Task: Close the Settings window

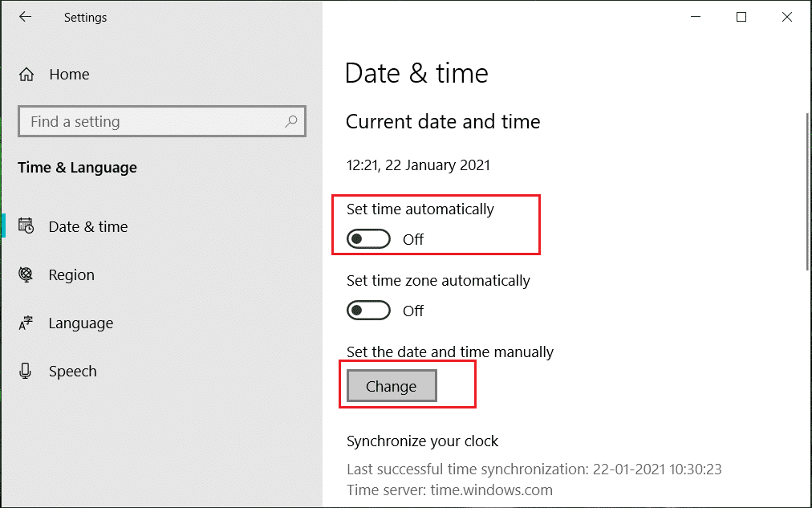Action: tap(787, 17)
